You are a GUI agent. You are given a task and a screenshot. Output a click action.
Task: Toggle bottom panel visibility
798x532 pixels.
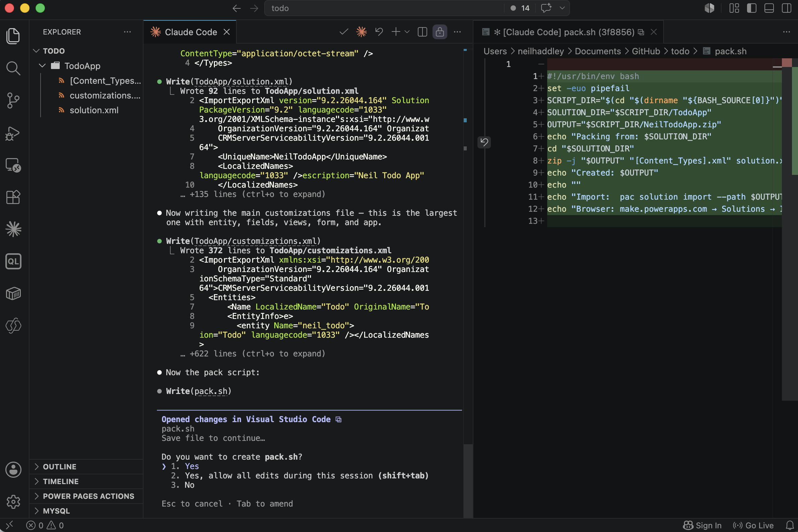[769, 8]
